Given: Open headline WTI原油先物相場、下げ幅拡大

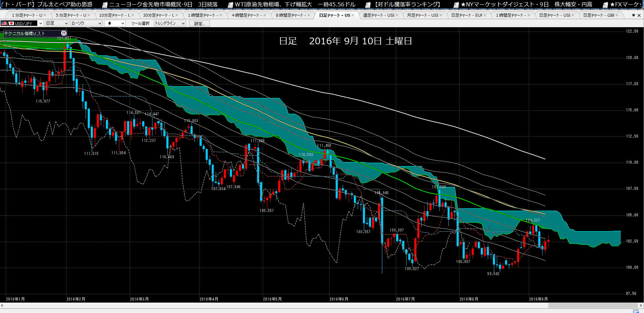Looking at the screenshot, I should point(295,5).
